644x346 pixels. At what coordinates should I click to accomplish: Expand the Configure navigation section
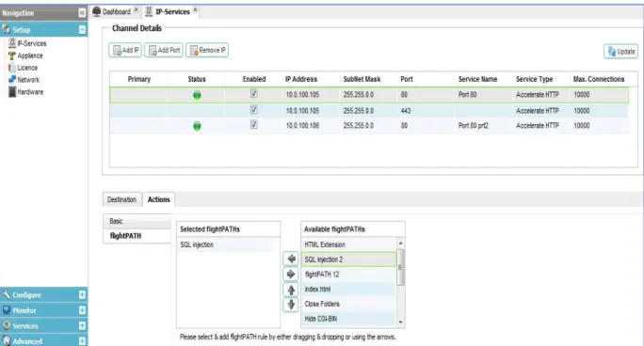pyautogui.click(x=82, y=294)
